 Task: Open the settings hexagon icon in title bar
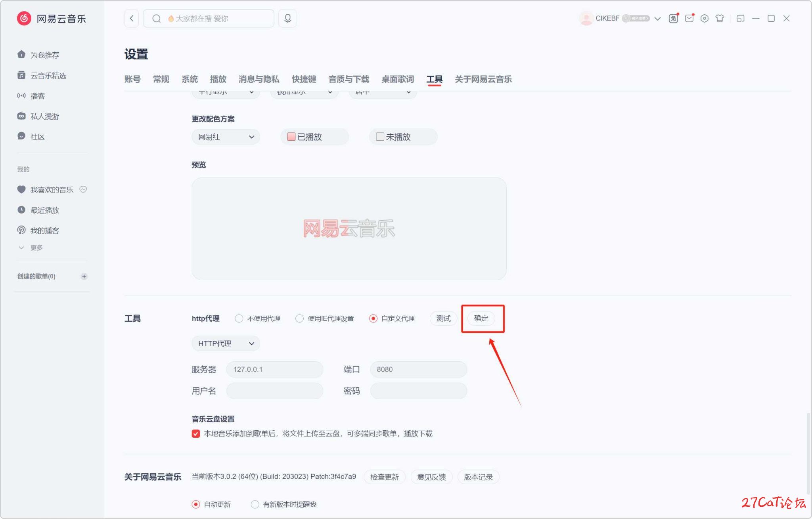(x=704, y=18)
